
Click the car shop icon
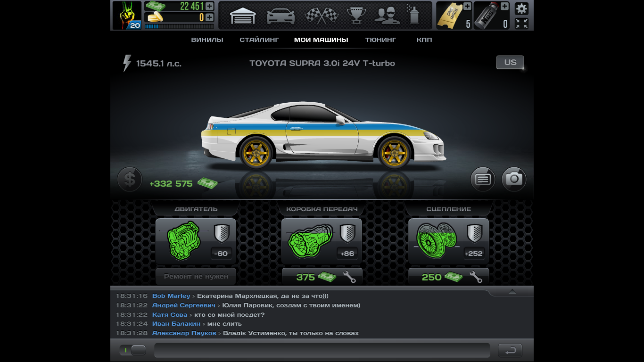pos(281,16)
